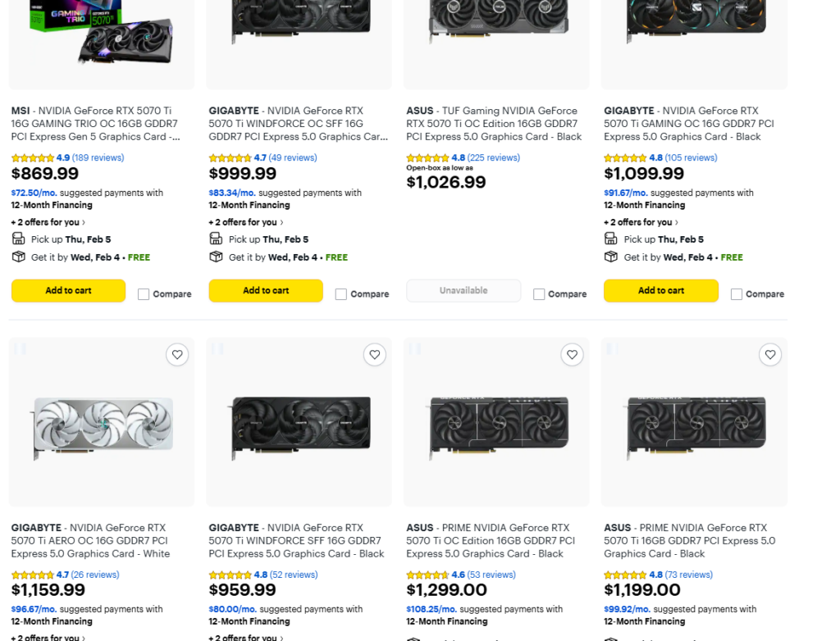Viewport: 840px width, 641px height.
Task: Expand offers under the $1,099.99 GIGABYTE card
Action: click(x=641, y=222)
